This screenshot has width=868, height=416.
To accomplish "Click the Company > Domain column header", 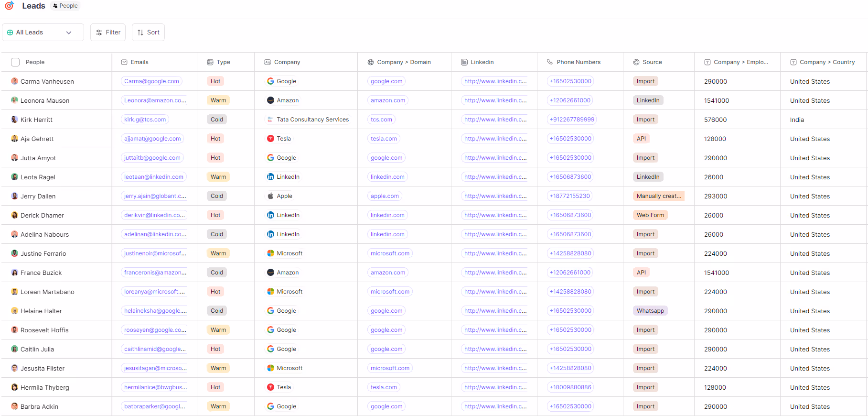I will 404,62.
